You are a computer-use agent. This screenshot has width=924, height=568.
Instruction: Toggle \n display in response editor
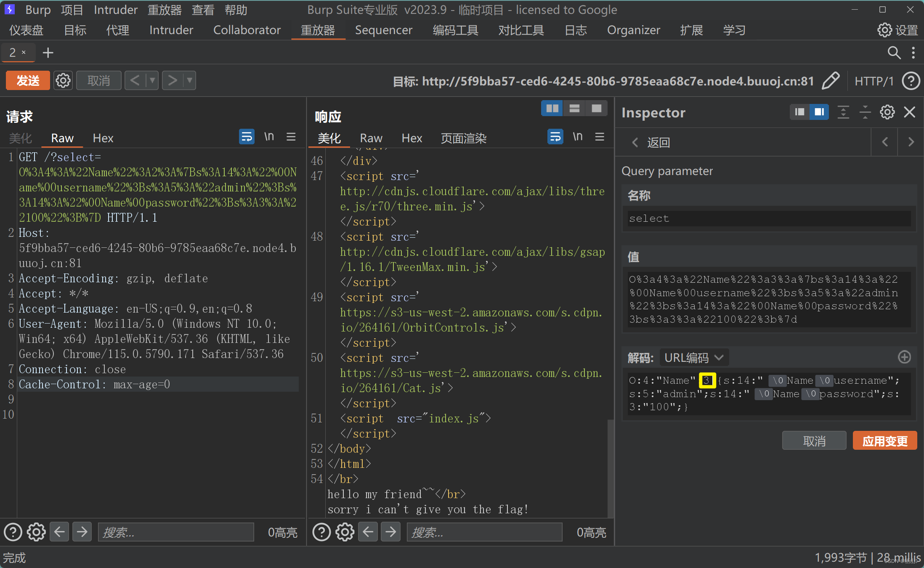[x=578, y=137]
